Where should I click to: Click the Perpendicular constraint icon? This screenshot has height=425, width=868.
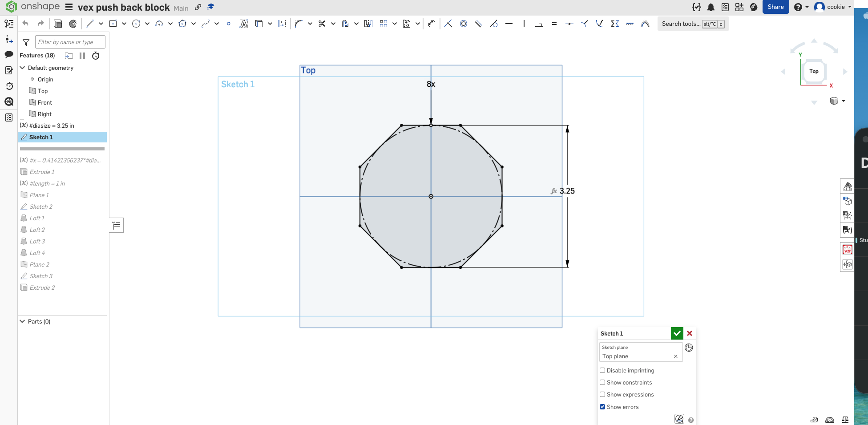pos(539,24)
